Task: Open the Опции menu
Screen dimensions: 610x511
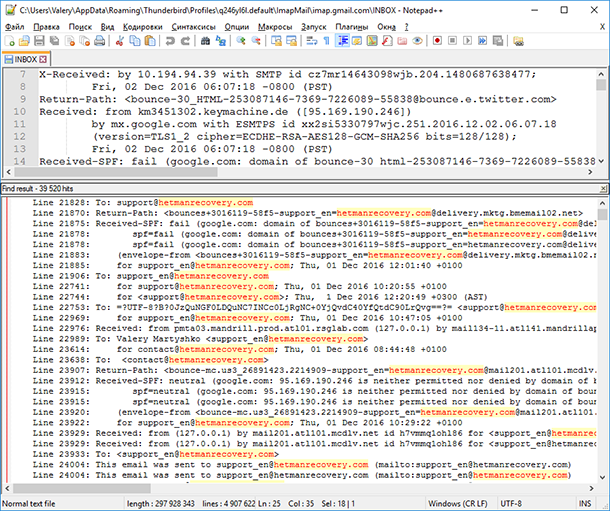Action: coord(237,27)
